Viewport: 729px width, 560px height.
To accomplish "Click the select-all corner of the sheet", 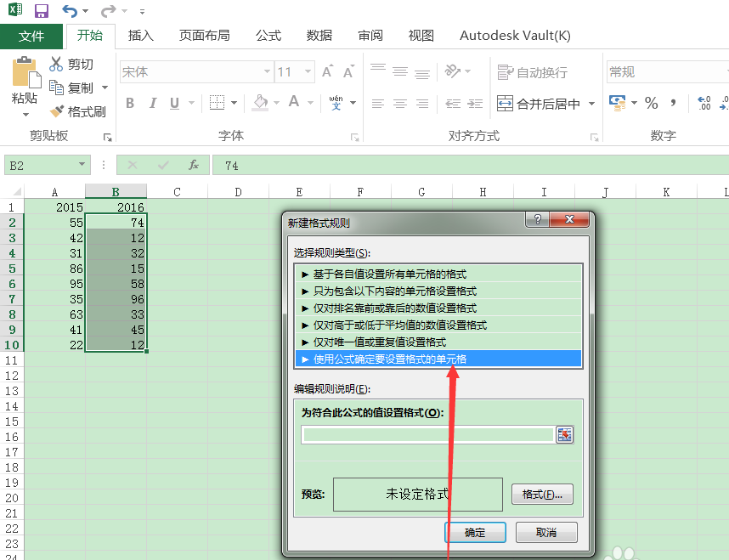I will tap(13, 192).
